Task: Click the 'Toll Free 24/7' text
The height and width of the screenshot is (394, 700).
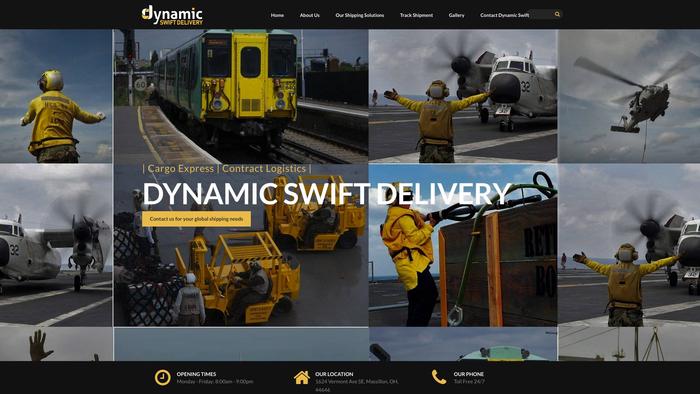Action: 469,382
